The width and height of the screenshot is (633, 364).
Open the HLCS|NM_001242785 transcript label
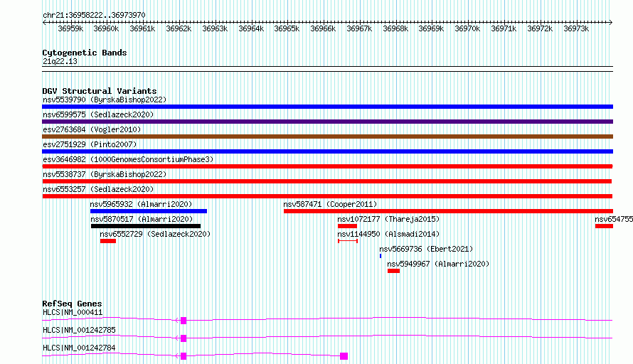click(x=79, y=330)
